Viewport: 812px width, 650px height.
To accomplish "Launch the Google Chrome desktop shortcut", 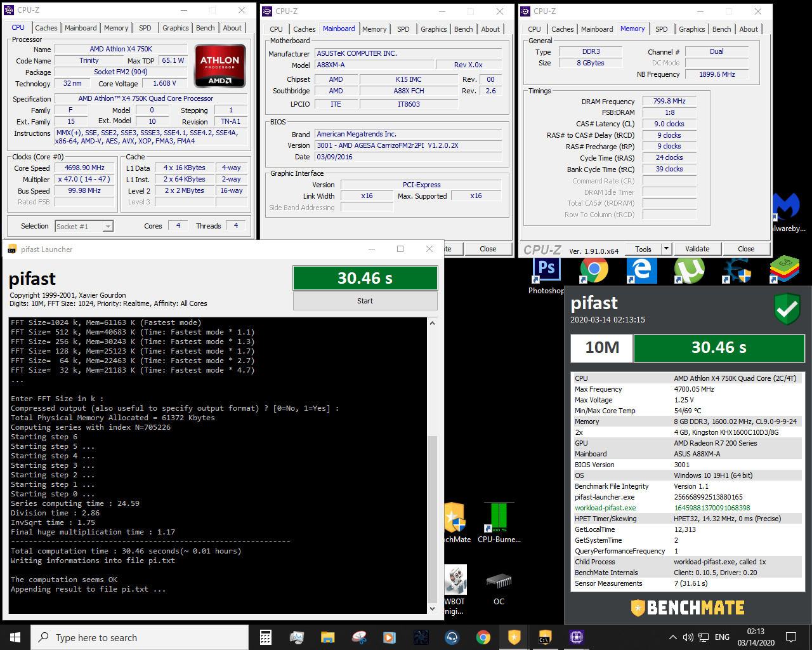I will click(594, 270).
